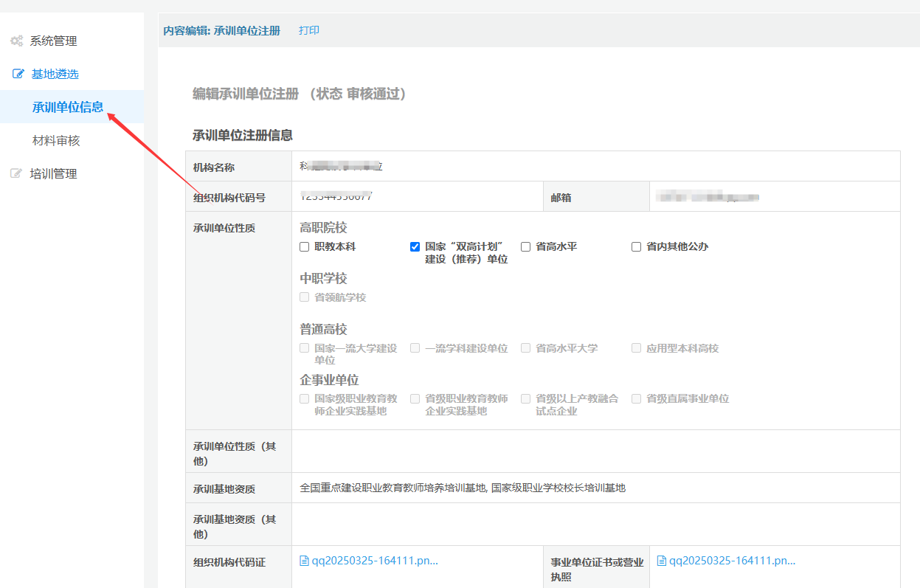Click the 承训基地资质 field
The image size is (920, 588).
(595, 488)
